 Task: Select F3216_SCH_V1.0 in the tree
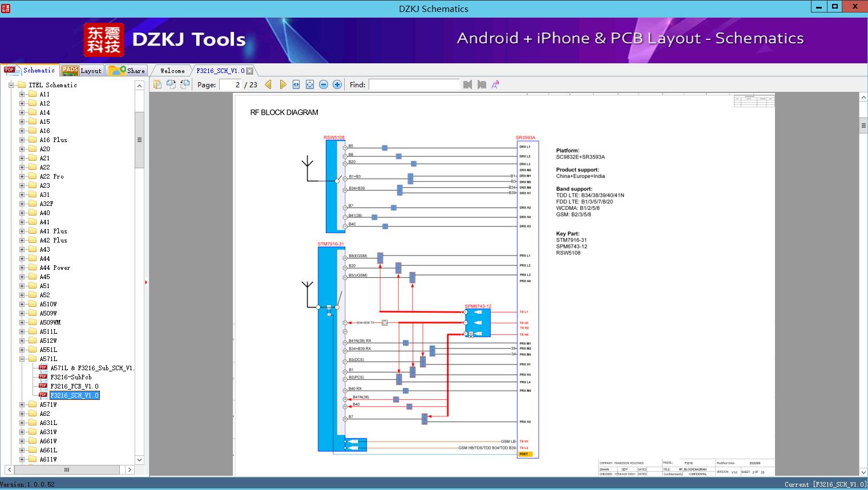(x=74, y=395)
